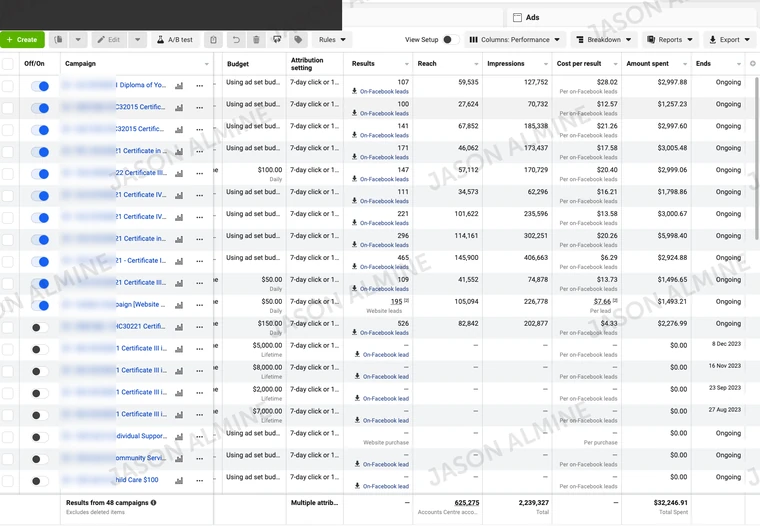760x526 pixels.
Task: Click On-Facebook leads link under 526 results
Action: [384, 333]
